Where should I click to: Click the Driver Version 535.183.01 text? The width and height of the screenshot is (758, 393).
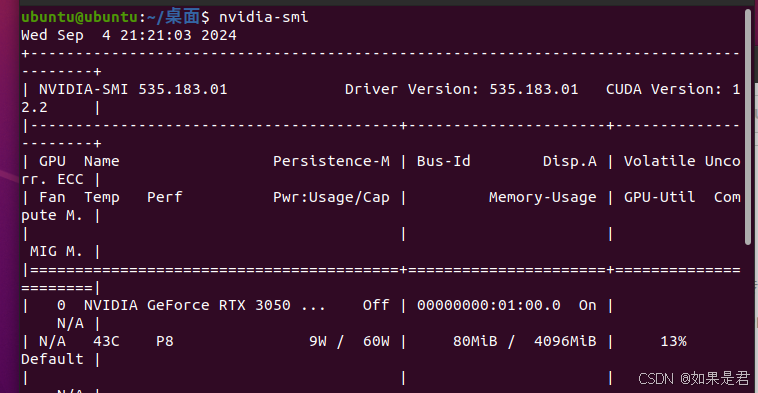pyautogui.click(x=461, y=89)
